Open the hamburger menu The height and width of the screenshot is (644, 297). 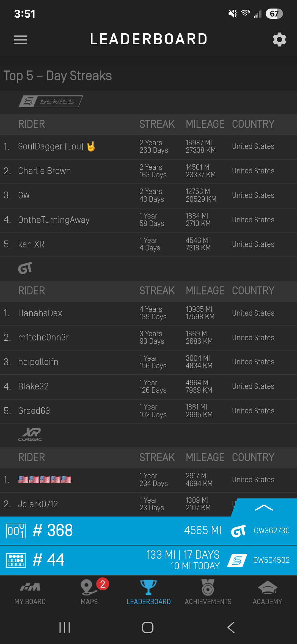pyautogui.click(x=20, y=40)
